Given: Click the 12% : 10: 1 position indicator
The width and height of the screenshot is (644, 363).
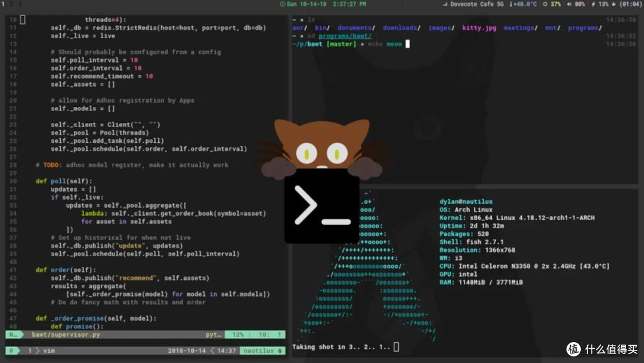Looking at the screenshot, I should coord(256,334).
